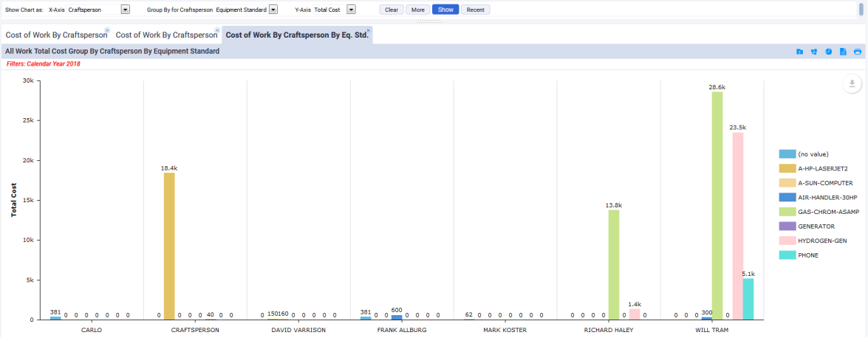The image size is (868, 338).
Task: Open the report document icon
Action: click(x=843, y=52)
